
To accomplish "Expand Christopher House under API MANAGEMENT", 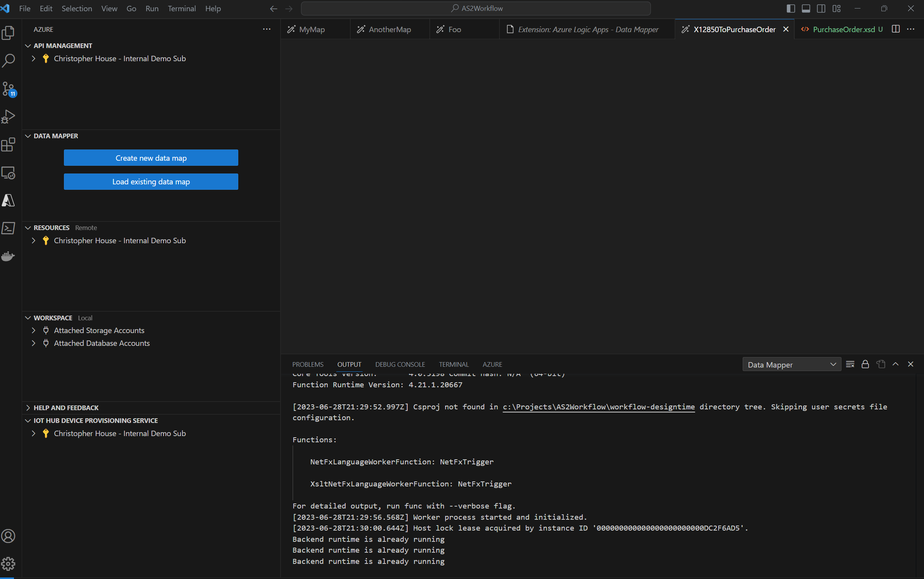I will 33,58.
